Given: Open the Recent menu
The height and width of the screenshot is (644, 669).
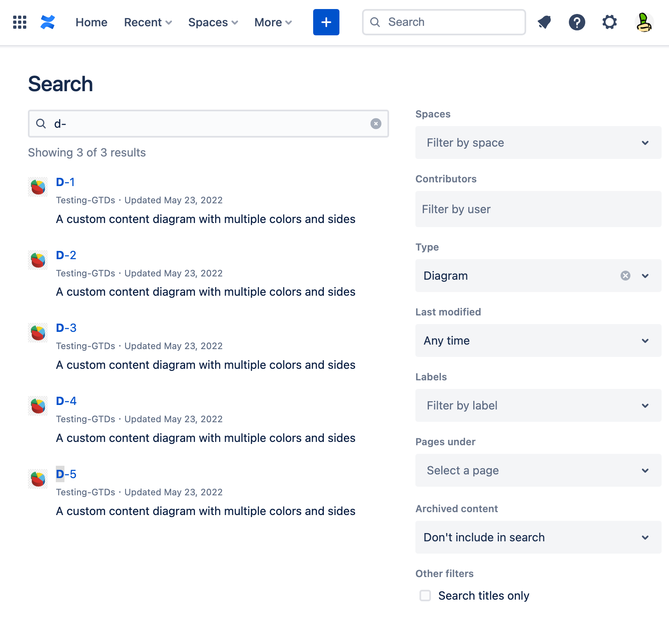Looking at the screenshot, I should point(148,22).
